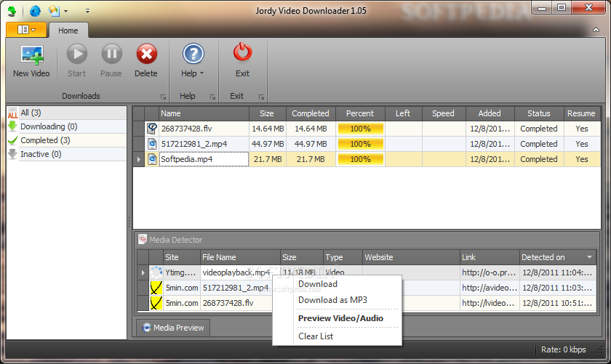Viewport: 611px width, 364px height.
Task: Click the Rate: 0 kbps status text
Action: pos(564,349)
